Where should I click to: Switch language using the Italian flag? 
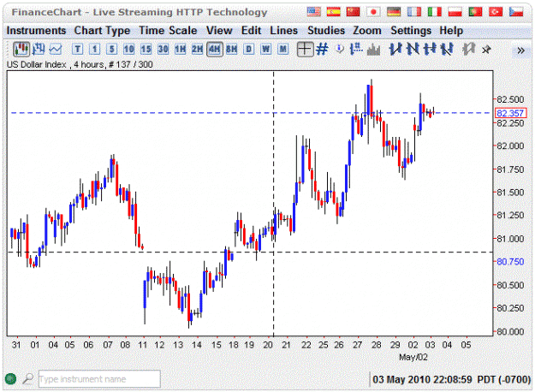click(435, 12)
